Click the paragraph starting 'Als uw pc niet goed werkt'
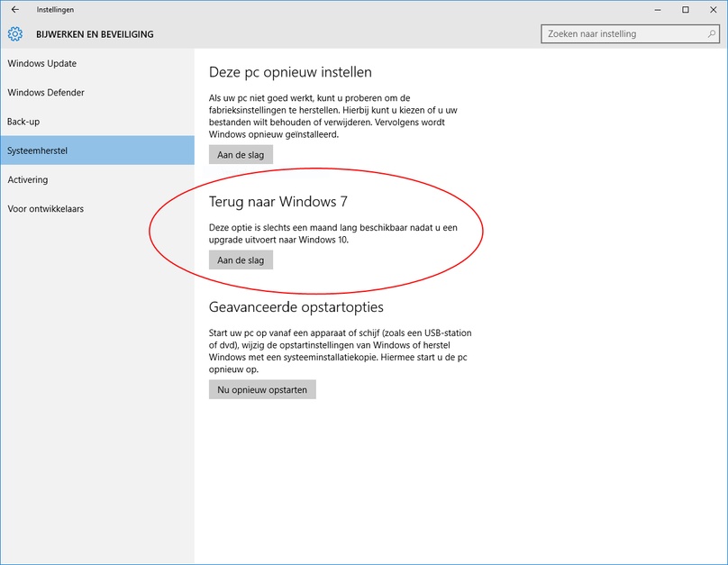 click(x=332, y=116)
